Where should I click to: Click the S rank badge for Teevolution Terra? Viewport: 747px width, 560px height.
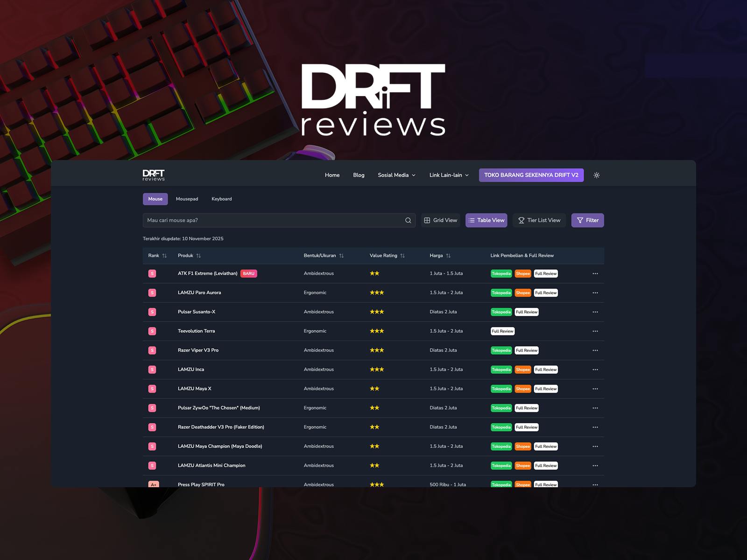point(152,331)
